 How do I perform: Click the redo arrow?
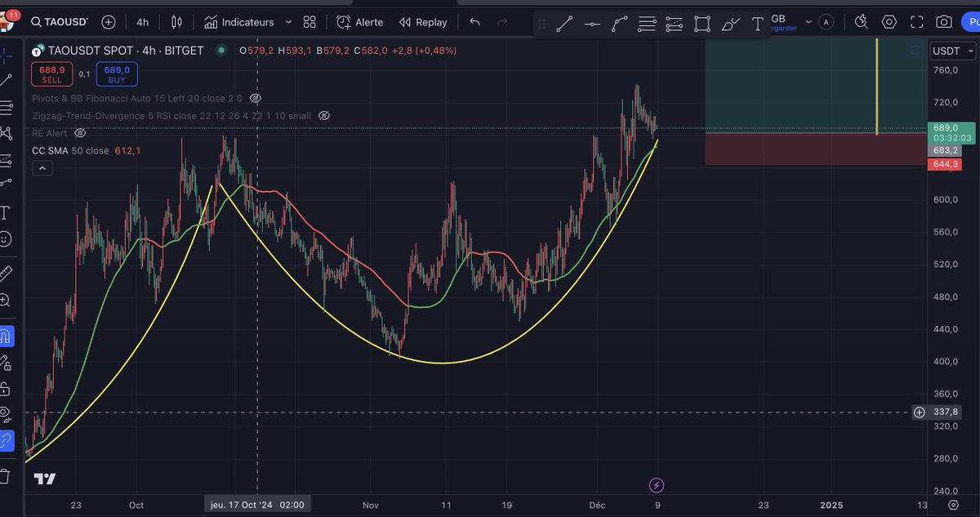502,22
